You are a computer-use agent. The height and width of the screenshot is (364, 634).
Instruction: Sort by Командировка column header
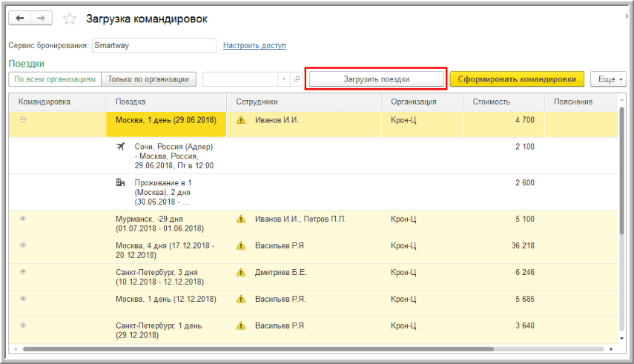[57, 102]
